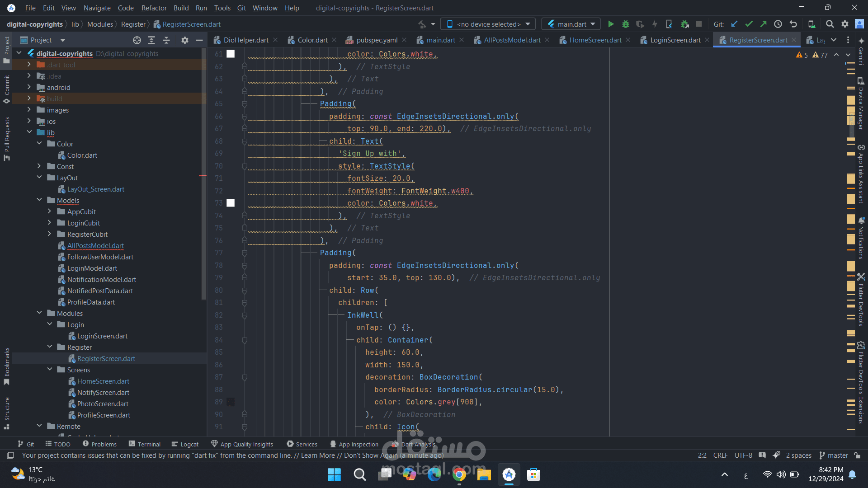Open Git show history clock icon
Screen dimensions: 868x488
click(778, 24)
